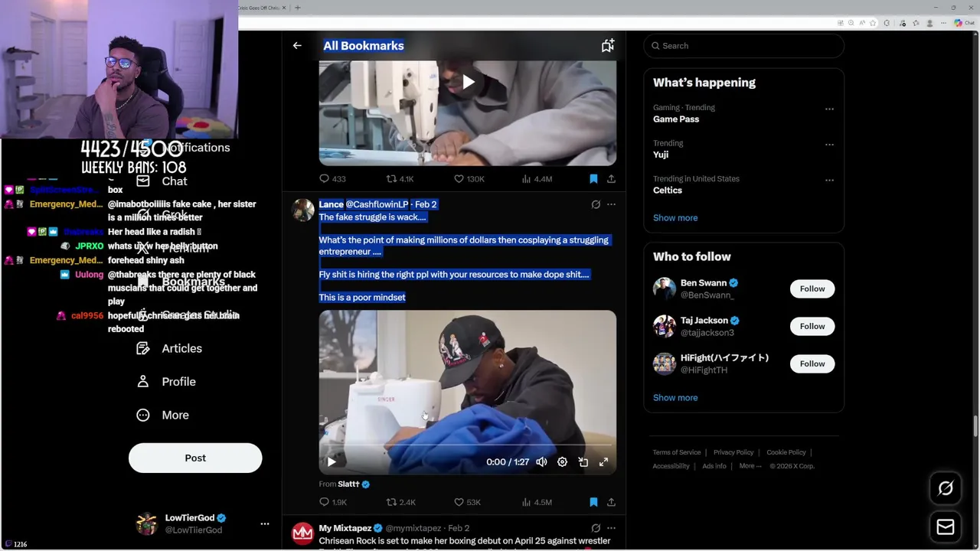Open Articles in the X sidebar
This screenshot has width=980, height=551.
169,348
